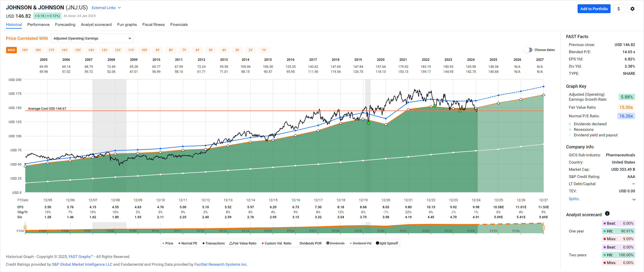The width and height of the screenshot is (644, 272).
Task: Open the Adjusted (Operating) Earnings dropdown
Action: coord(92,38)
